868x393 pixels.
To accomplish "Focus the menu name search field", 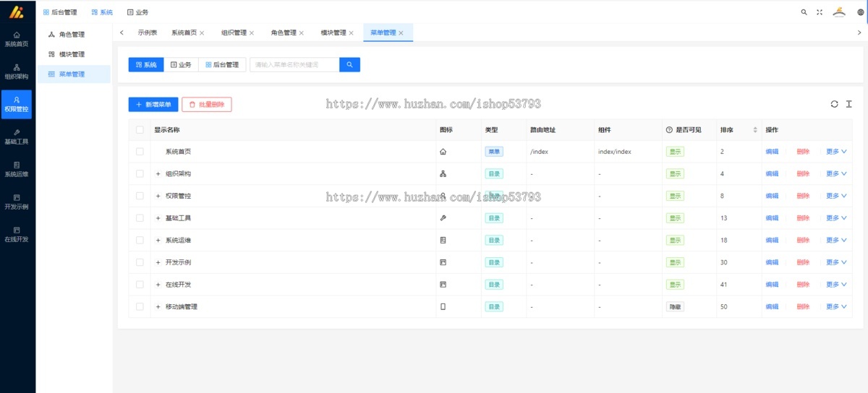I will tap(294, 65).
